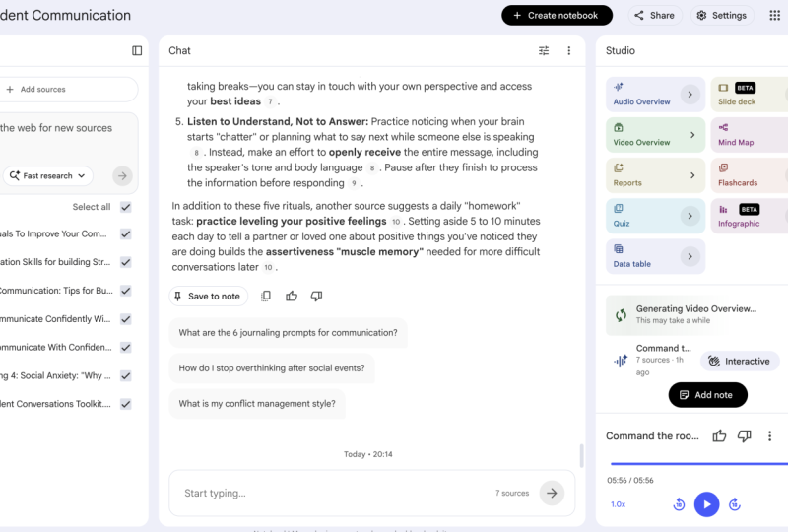Image resolution: width=788 pixels, height=532 pixels.
Task: Expand Quiz options chevron
Action: coord(690,216)
